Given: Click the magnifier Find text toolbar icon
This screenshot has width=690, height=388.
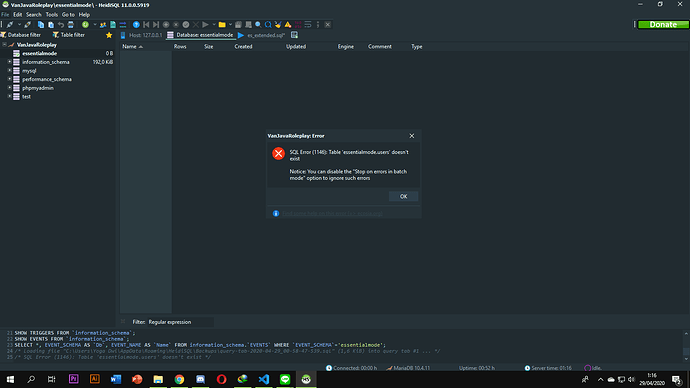Looking at the screenshot, I should click(258, 25).
